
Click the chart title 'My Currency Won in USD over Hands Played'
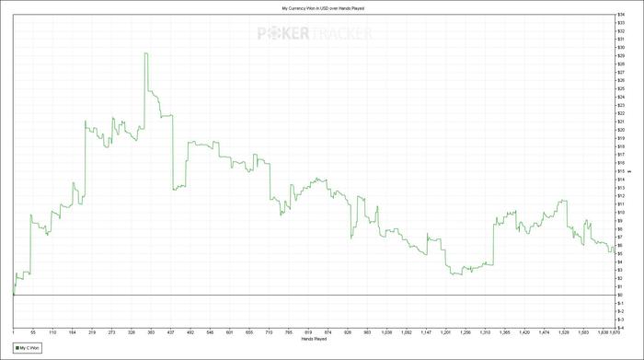(x=323, y=8)
